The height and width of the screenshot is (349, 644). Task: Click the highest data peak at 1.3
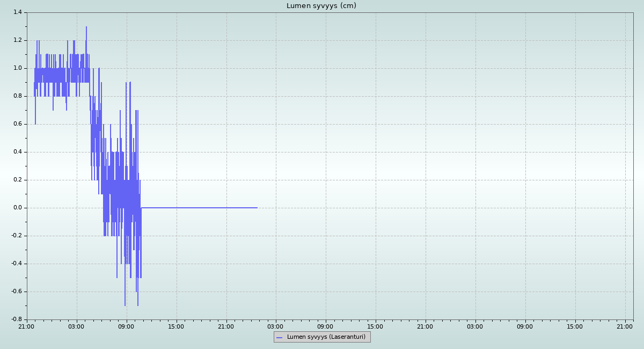click(x=86, y=27)
